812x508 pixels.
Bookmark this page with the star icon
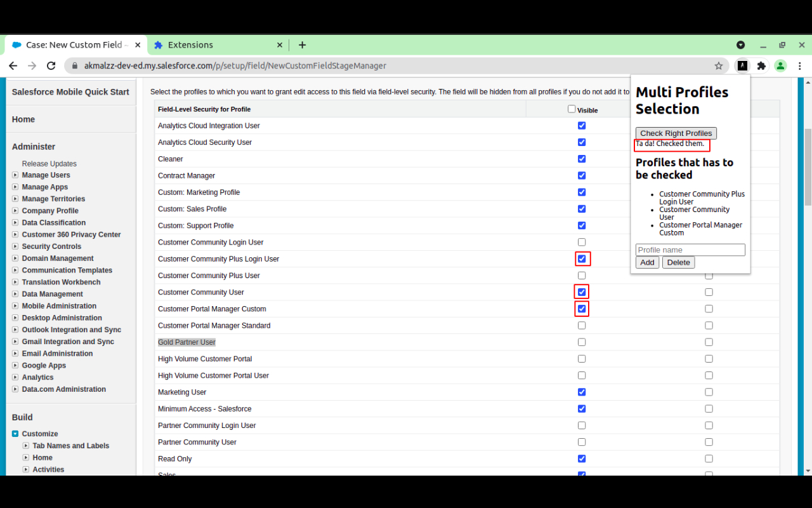(719, 65)
